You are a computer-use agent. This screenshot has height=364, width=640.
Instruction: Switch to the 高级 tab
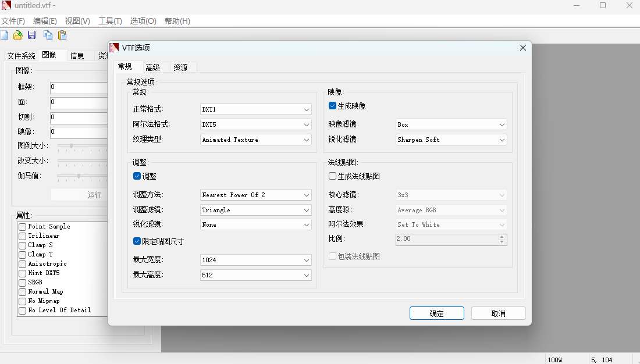point(152,67)
